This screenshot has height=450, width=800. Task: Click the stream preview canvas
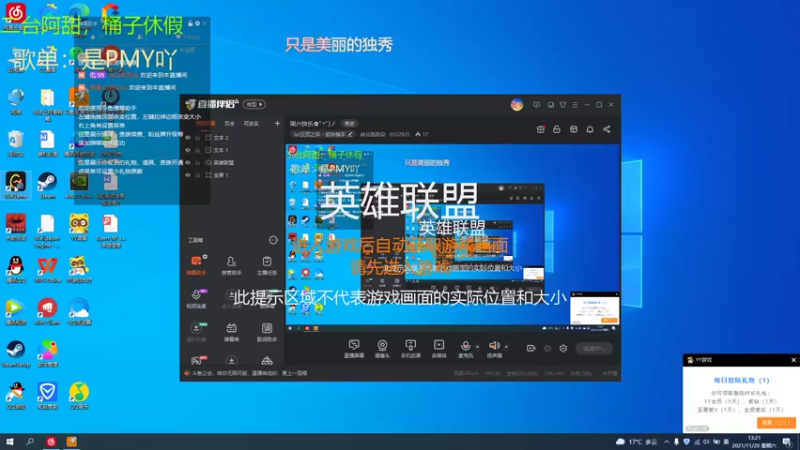pyautogui.click(x=453, y=239)
